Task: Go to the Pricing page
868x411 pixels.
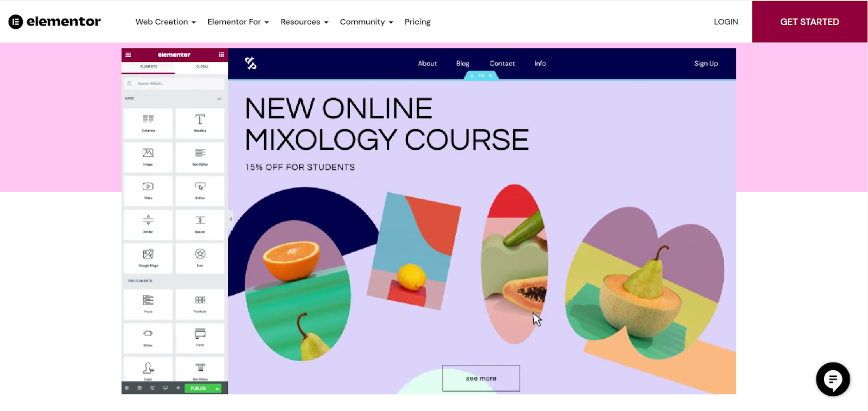Action: pyautogui.click(x=418, y=22)
